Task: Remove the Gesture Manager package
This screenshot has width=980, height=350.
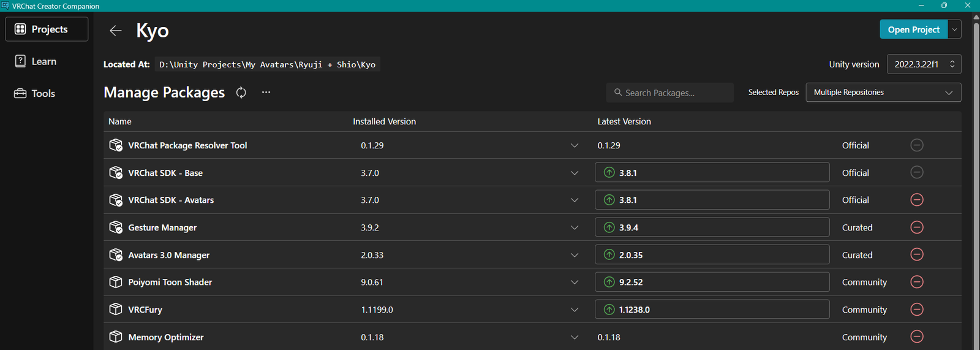Action: [x=917, y=227]
